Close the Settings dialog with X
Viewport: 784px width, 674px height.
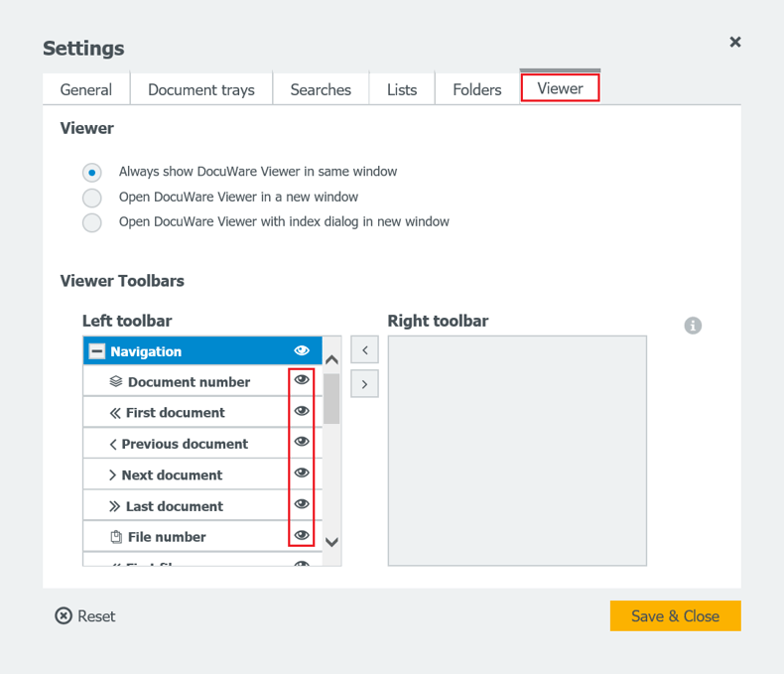pyautogui.click(x=735, y=42)
